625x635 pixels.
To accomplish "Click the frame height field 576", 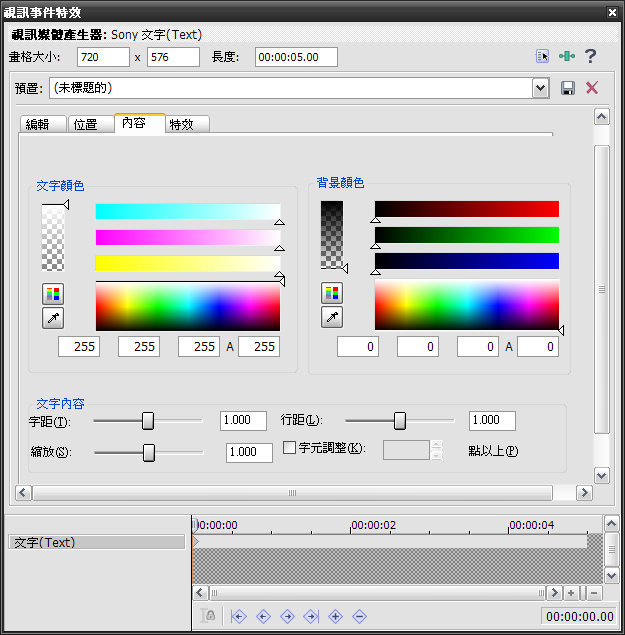I will click(x=173, y=57).
